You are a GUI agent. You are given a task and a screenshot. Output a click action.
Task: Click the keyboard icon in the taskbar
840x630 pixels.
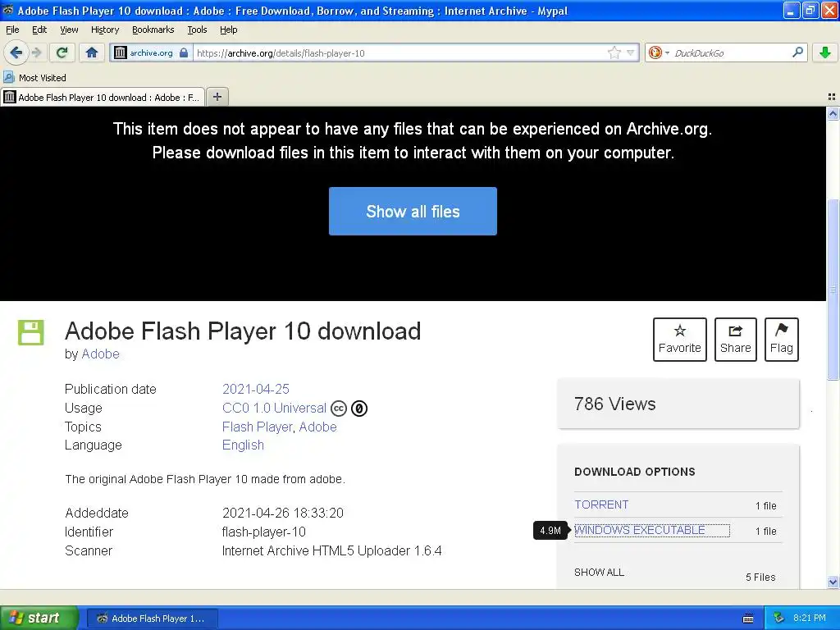(748, 619)
